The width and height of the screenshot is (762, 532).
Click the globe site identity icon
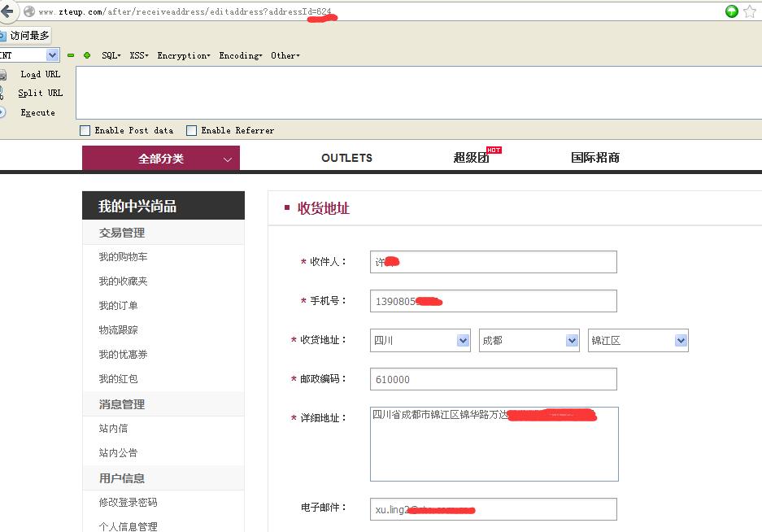click(29, 11)
